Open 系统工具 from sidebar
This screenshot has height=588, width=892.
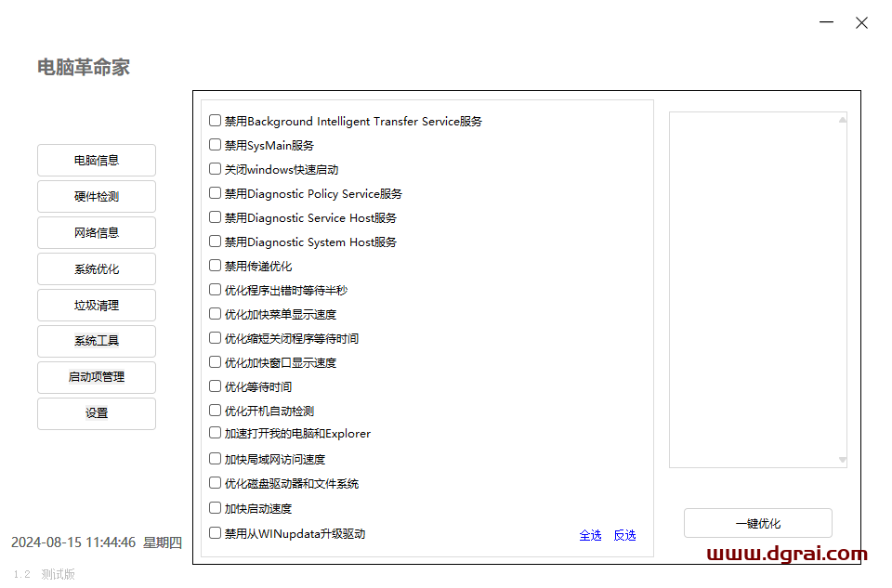[97, 341]
